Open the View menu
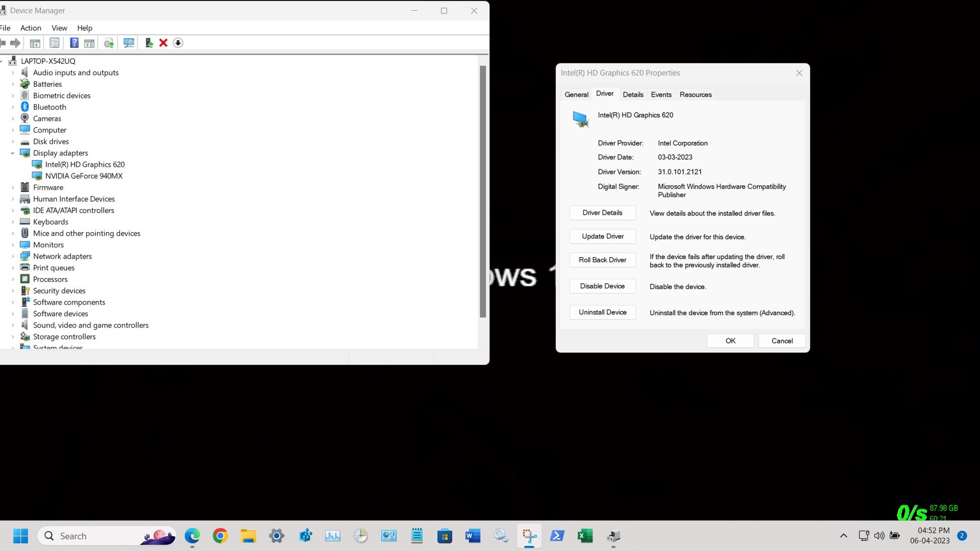 [59, 28]
